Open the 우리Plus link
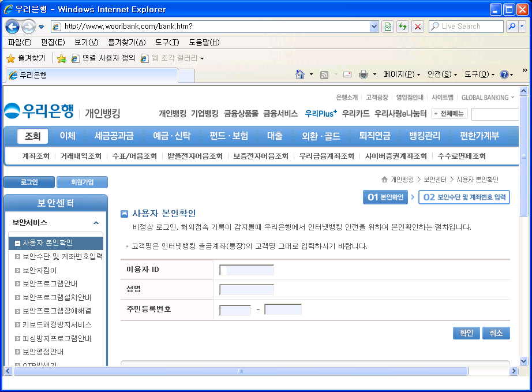Viewport: 532px width, 392px height. (321, 114)
